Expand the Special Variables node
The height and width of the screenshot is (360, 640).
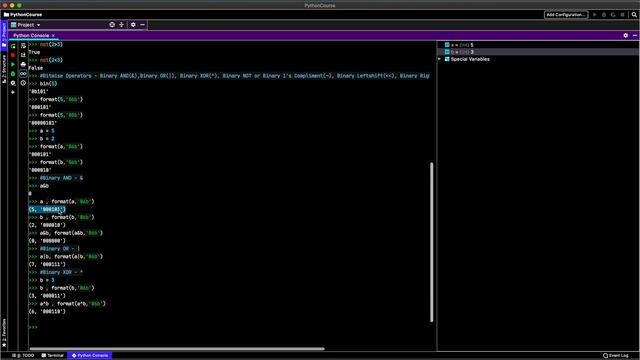tap(440, 59)
